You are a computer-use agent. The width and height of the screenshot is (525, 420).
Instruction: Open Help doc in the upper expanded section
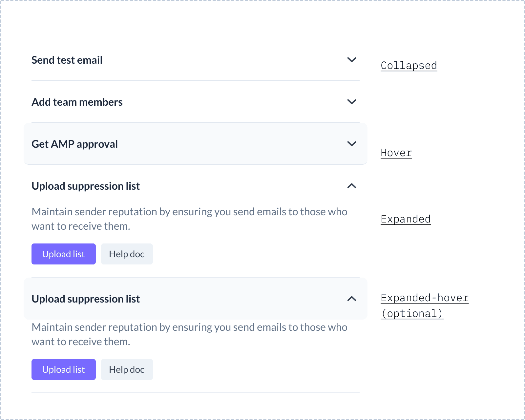point(127,254)
